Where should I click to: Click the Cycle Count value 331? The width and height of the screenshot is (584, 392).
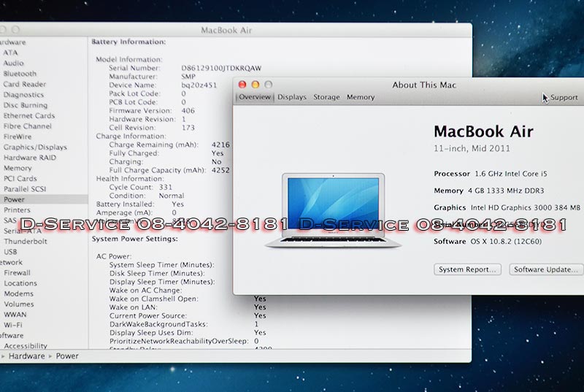pyautogui.click(x=166, y=188)
